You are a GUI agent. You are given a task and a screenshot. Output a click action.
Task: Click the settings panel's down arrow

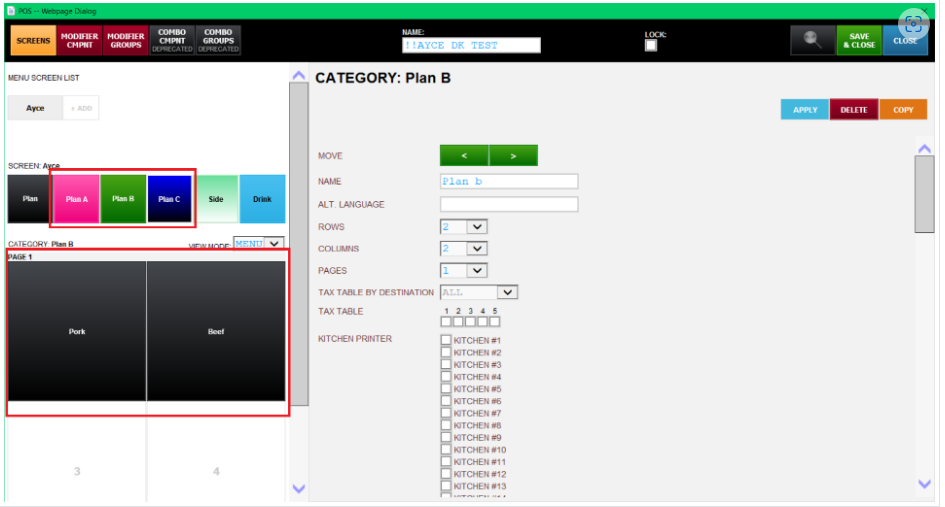coord(925,483)
